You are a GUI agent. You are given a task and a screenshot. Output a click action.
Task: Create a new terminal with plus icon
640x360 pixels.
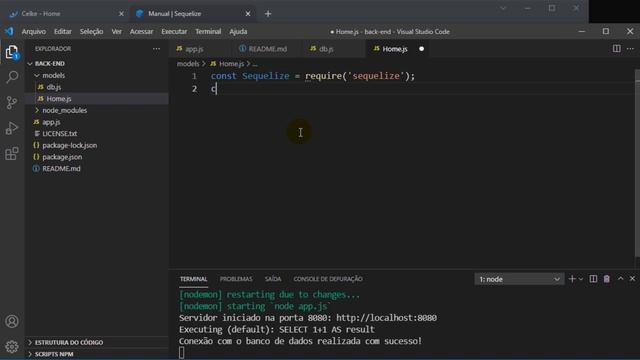572,279
